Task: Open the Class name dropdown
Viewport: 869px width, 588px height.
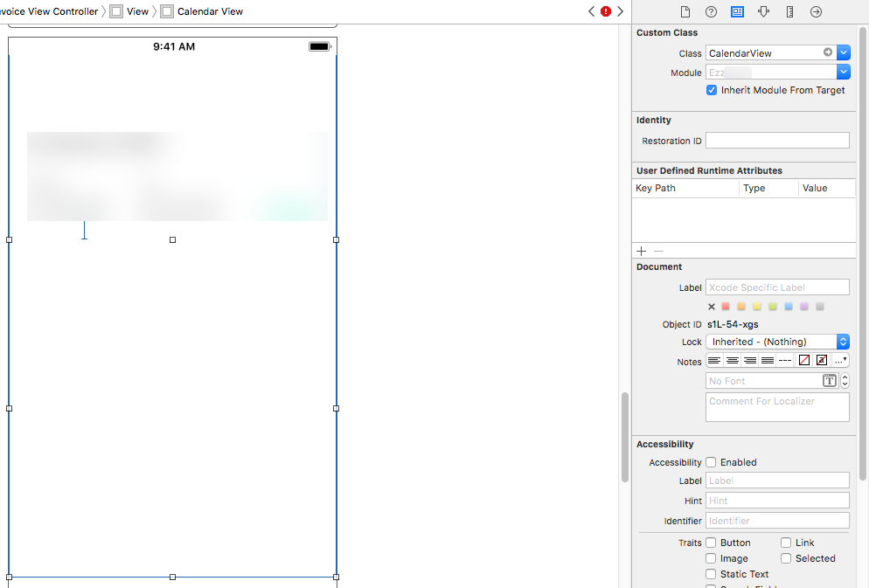Action: 842,52
